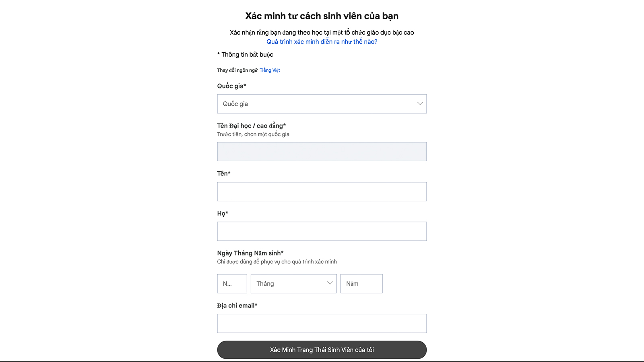The width and height of the screenshot is (644, 362).
Task: Click the Địa chỉ email input field
Action: (x=322, y=323)
